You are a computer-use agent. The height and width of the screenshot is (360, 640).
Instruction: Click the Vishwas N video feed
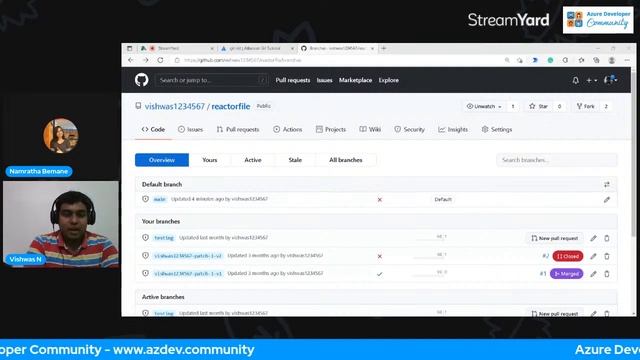61,224
